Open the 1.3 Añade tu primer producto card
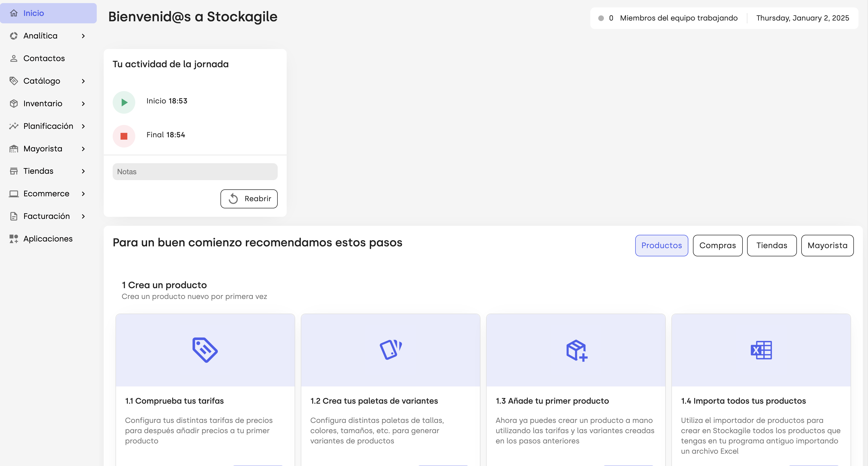This screenshot has height=466, width=868. coord(575,390)
